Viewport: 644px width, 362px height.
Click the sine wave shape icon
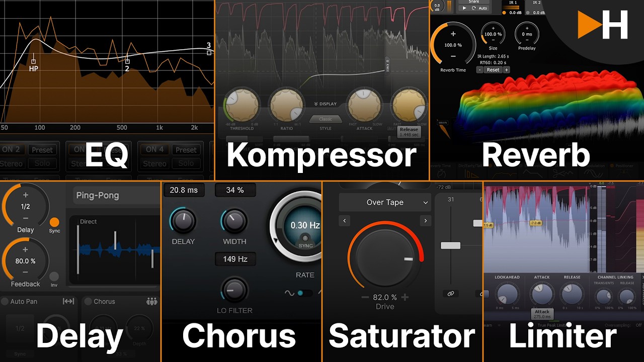(289, 293)
